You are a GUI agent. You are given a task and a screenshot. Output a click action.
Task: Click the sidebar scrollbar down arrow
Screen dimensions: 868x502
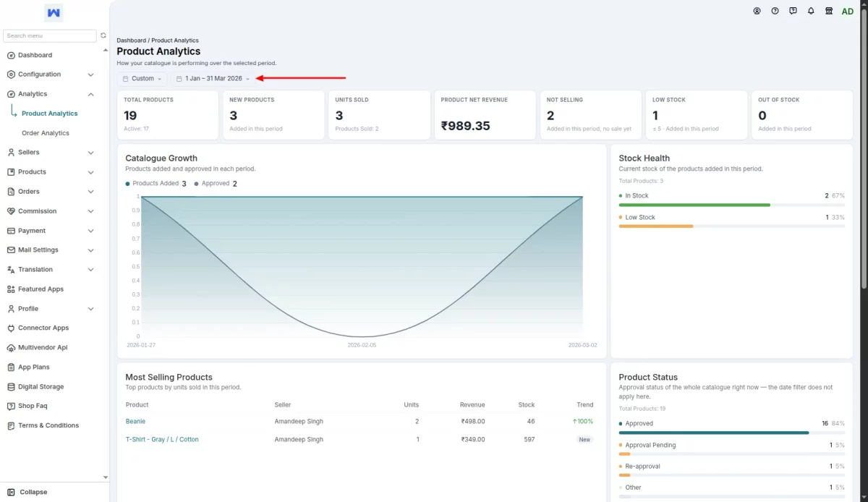tap(106, 477)
